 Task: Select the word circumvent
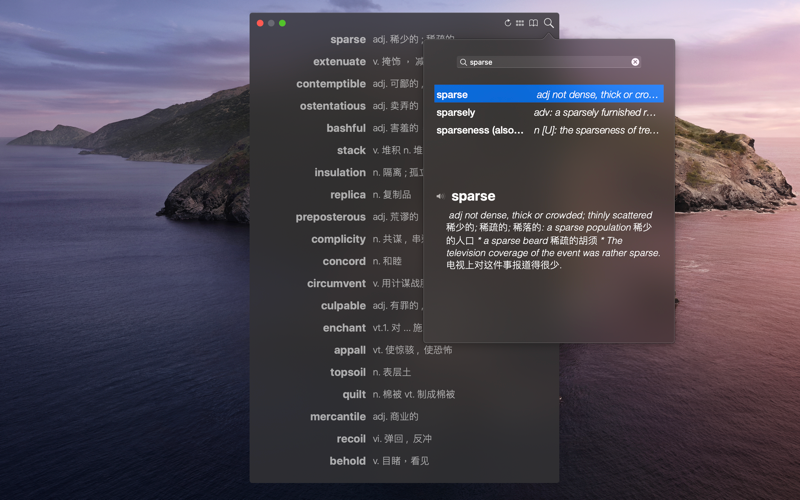coord(336,283)
